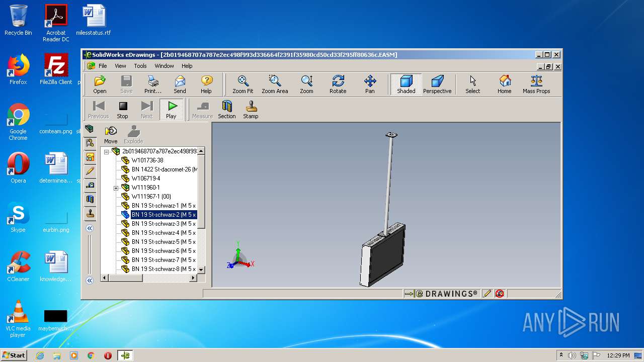Viewport: 644px width, 362px height.
Task: Expand the W111960-1 subassembly node
Action: point(116,188)
